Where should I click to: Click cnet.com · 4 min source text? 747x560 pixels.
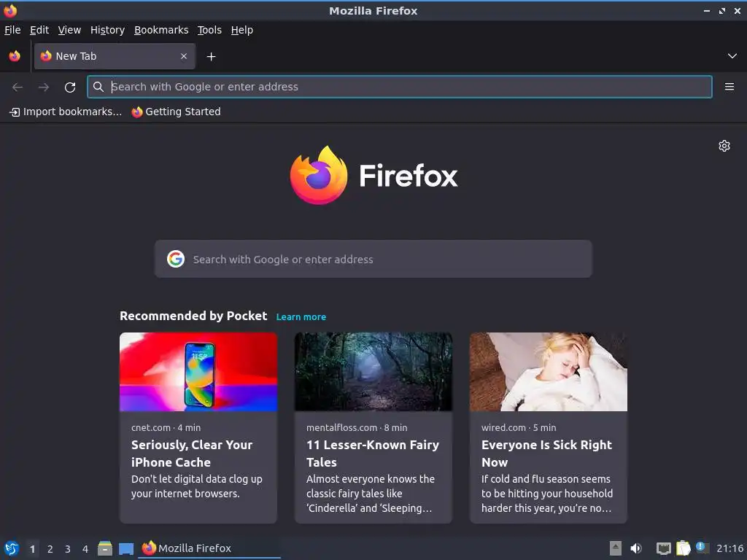pyautogui.click(x=166, y=427)
